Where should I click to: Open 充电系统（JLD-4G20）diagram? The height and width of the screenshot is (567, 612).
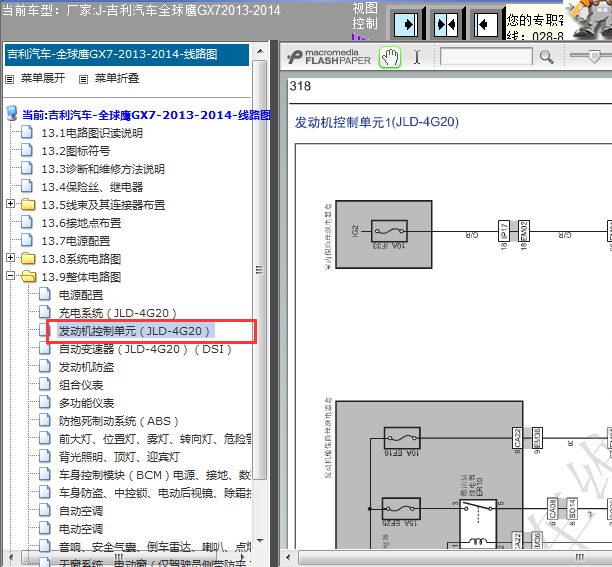(x=117, y=313)
